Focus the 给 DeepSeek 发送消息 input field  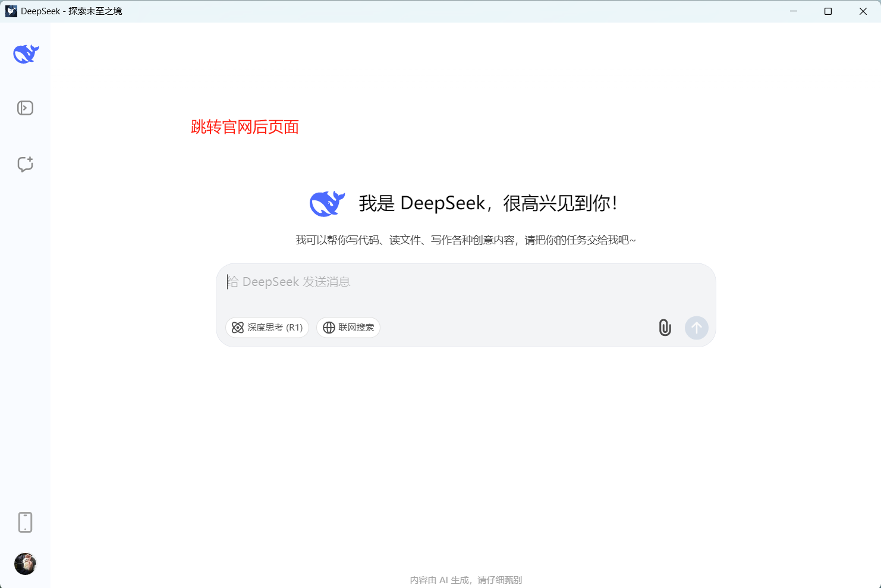[465, 282]
